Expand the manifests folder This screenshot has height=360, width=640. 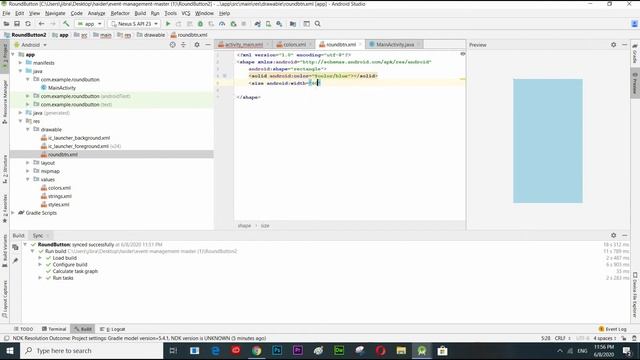[20, 63]
